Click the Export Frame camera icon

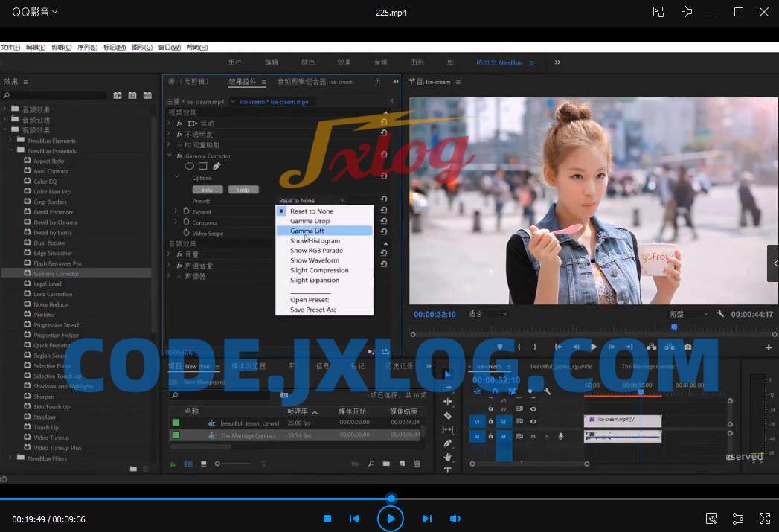687,347
